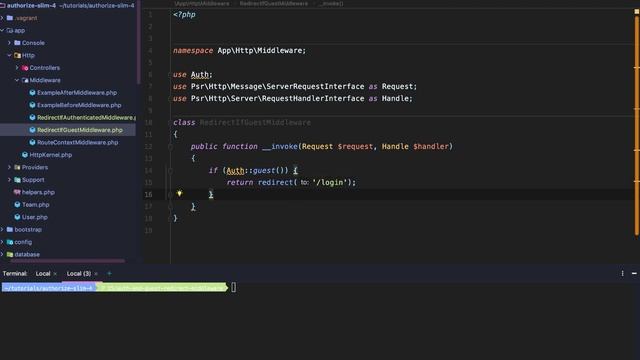The height and width of the screenshot is (360, 640).
Task: Click the '/login' string in redirect call
Action: pos(330,182)
